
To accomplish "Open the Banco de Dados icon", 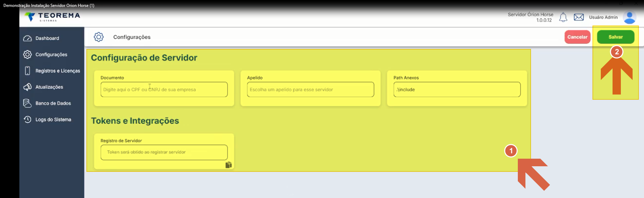I will point(28,103).
